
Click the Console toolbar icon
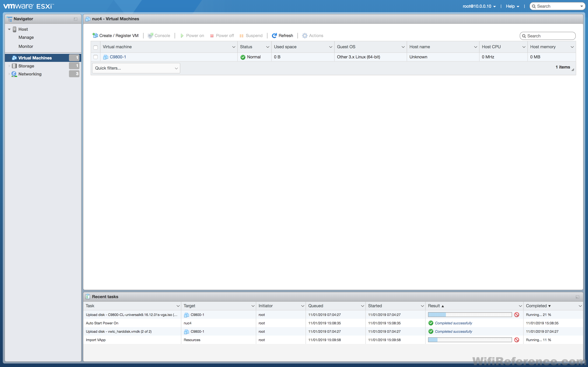pyautogui.click(x=150, y=35)
